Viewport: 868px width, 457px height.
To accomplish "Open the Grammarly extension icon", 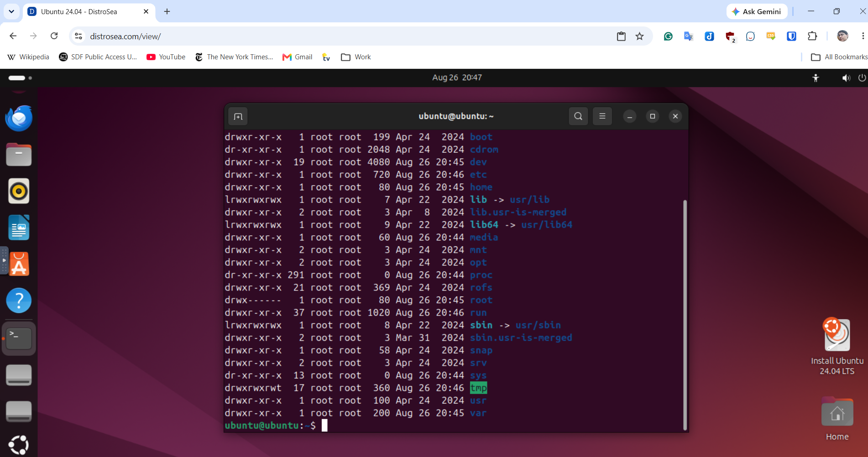I will [668, 36].
